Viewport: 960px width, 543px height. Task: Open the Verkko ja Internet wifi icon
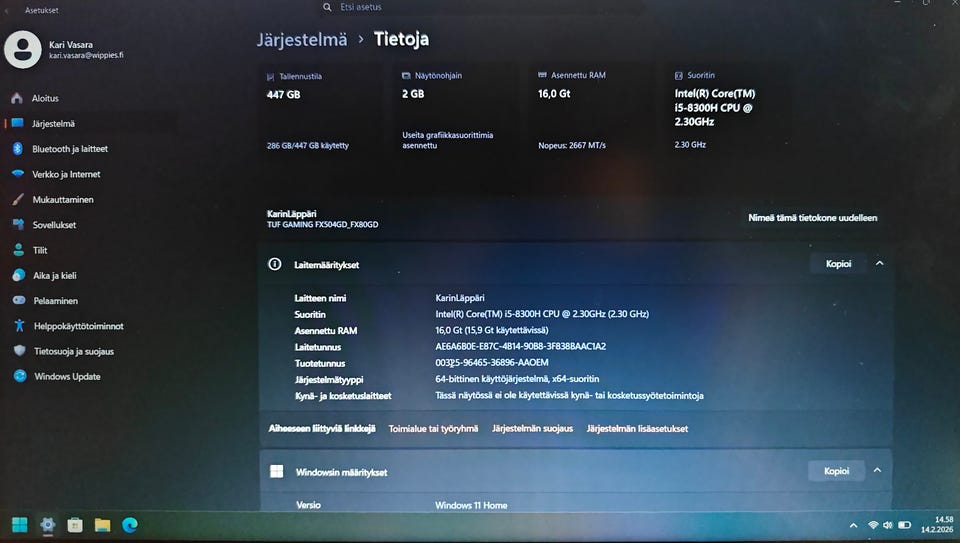click(18, 174)
